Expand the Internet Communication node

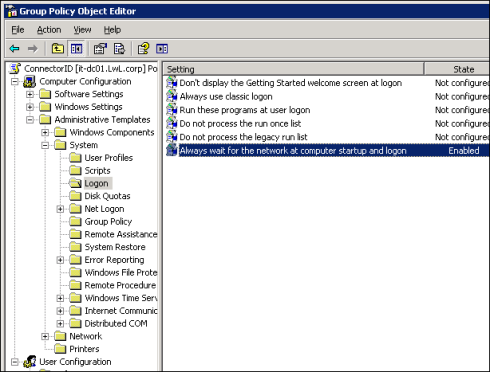tap(60, 311)
